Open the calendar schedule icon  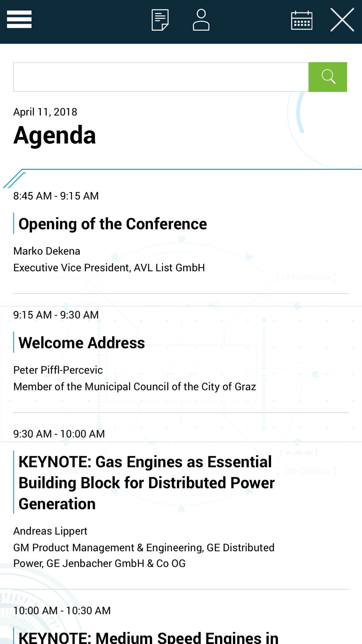pos(302,20)
